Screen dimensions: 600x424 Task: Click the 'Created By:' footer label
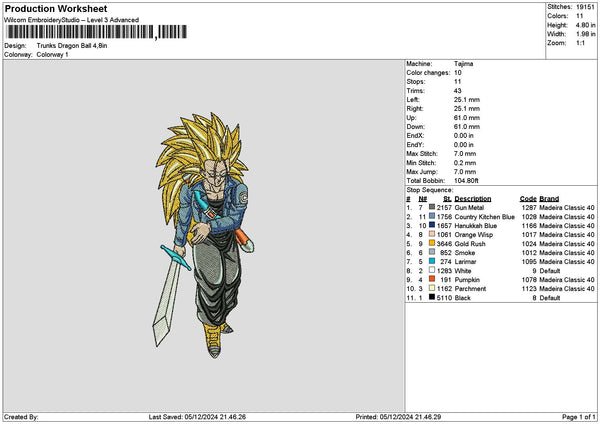pos(21,417)
